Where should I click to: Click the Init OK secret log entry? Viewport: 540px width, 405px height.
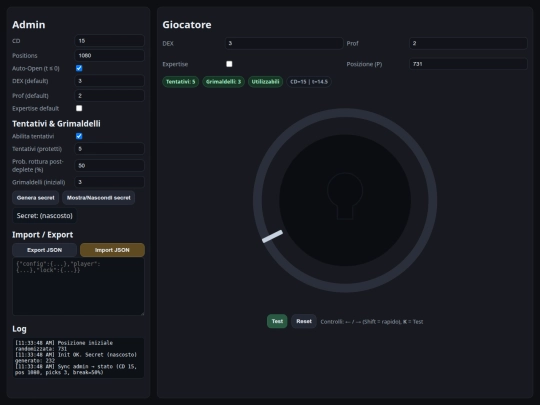[x=76, y=357]
